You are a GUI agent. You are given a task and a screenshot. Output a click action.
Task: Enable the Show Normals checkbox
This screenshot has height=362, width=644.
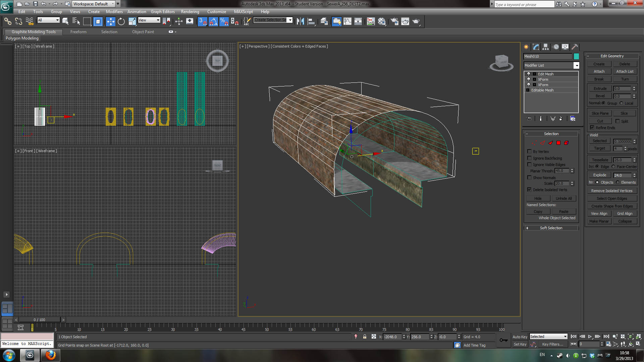tap(529, 178)
